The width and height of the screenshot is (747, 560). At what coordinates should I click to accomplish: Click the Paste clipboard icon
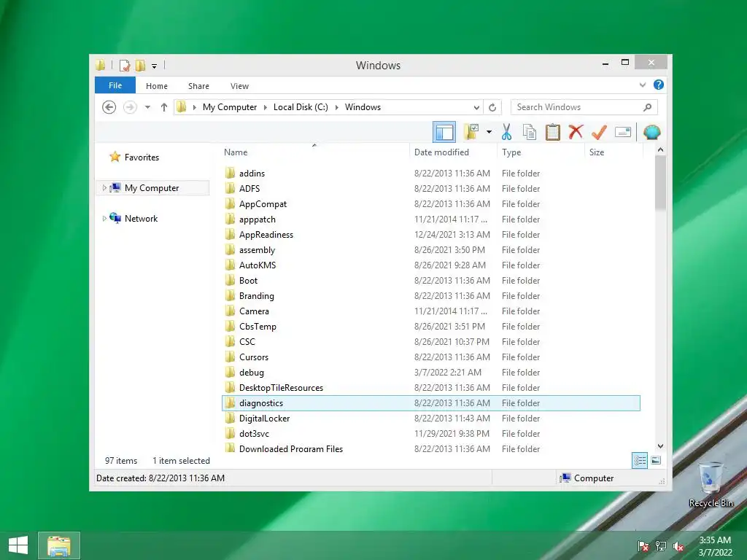[553, 133]
